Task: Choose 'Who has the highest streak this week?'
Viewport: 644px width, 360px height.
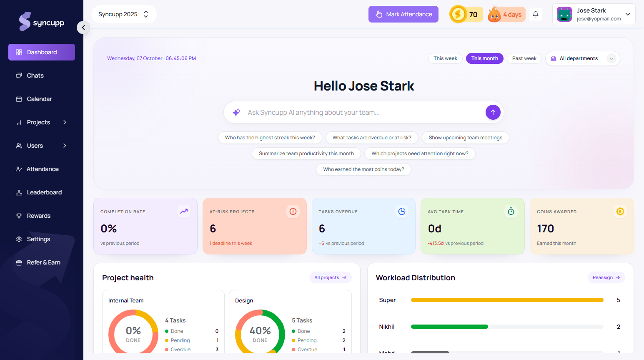Action: (x=270, y=138)
